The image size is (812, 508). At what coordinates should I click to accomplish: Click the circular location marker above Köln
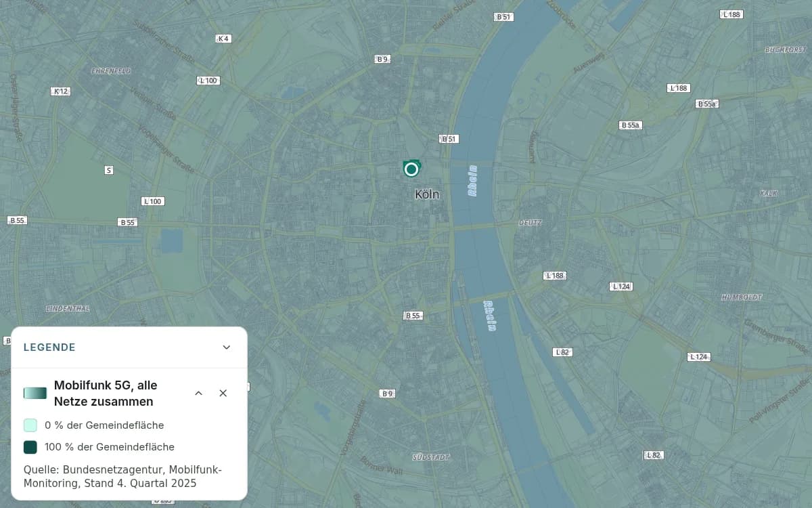click(x=411, y=169)
